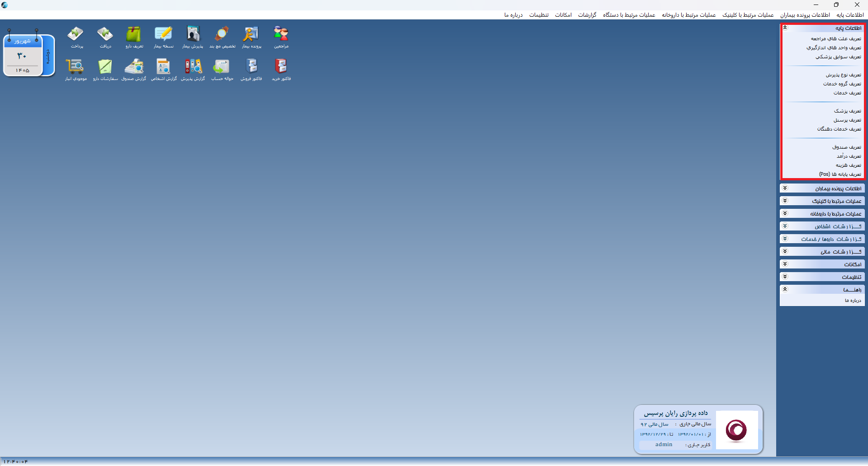Open the عملیات مرتبط با دستگاه menu

coord(629,15)
